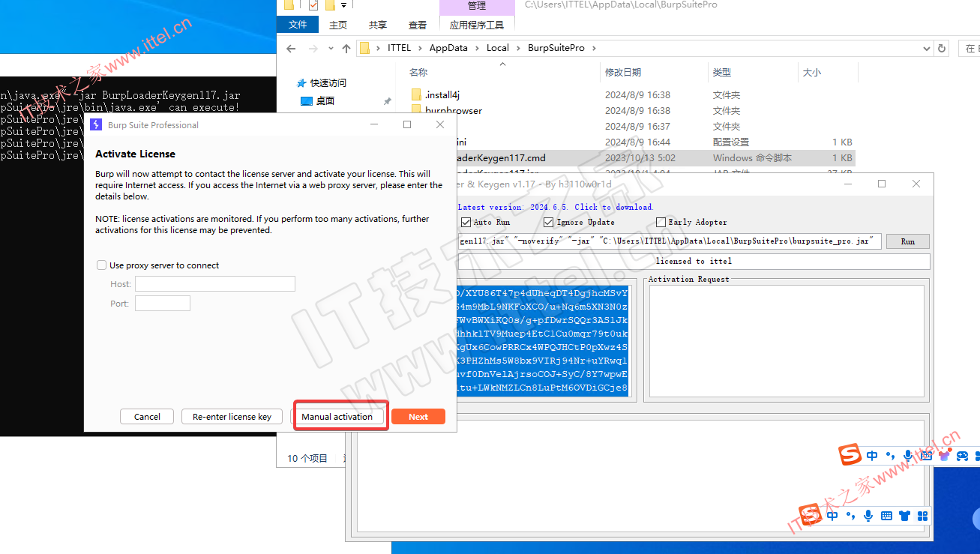Click the 管理 contextual tab header
Screen dimensions: 980x554
pos(477,6)
